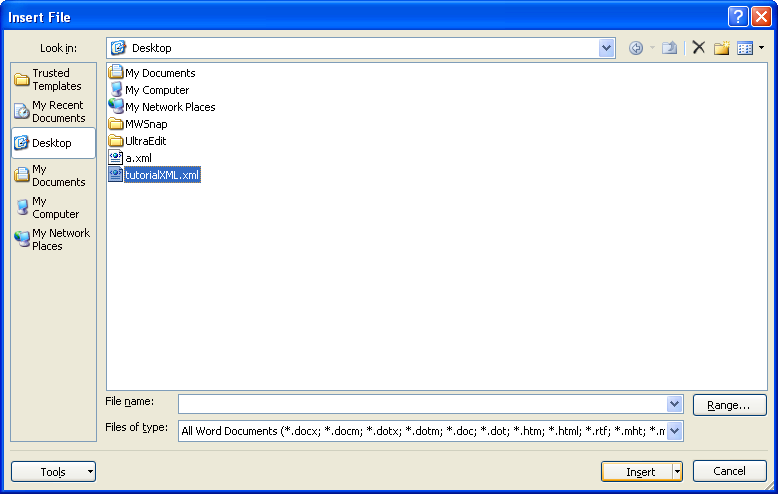Open the Views dropdown arrow
The image size is (778, 494).
coord(762,48)
